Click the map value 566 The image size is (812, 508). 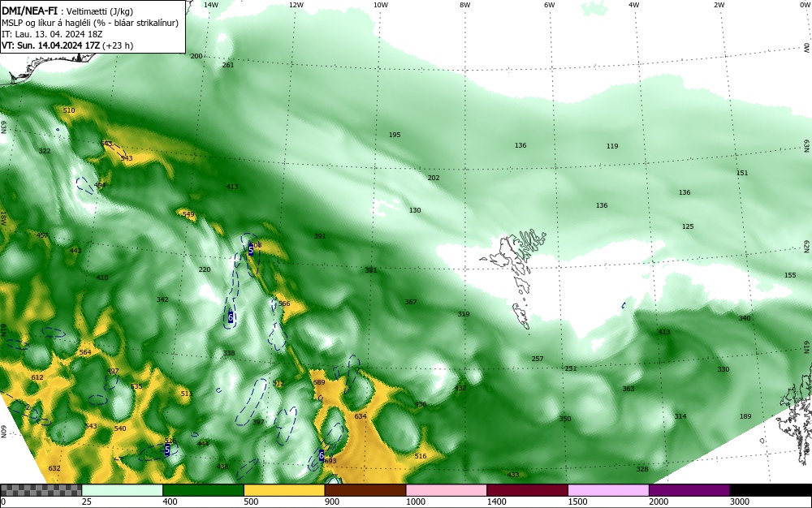tap(284, 304)
